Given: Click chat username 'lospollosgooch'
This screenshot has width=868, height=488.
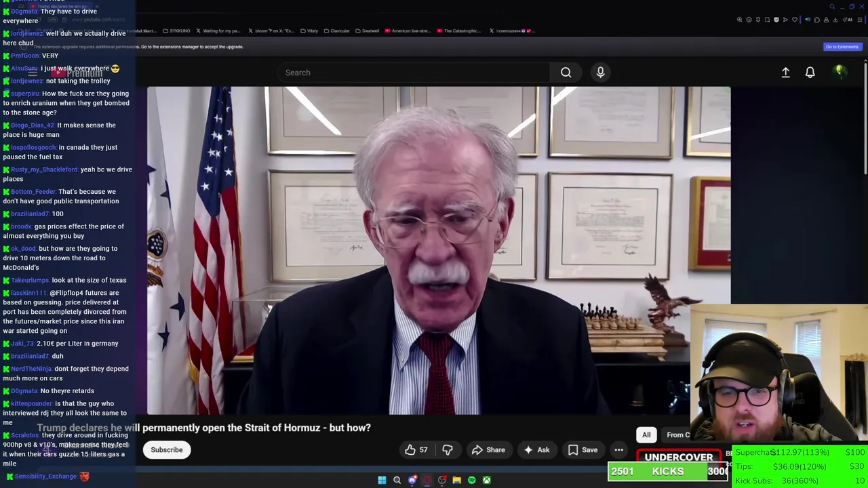Looking at the screenshot, I should pos(33,147).
